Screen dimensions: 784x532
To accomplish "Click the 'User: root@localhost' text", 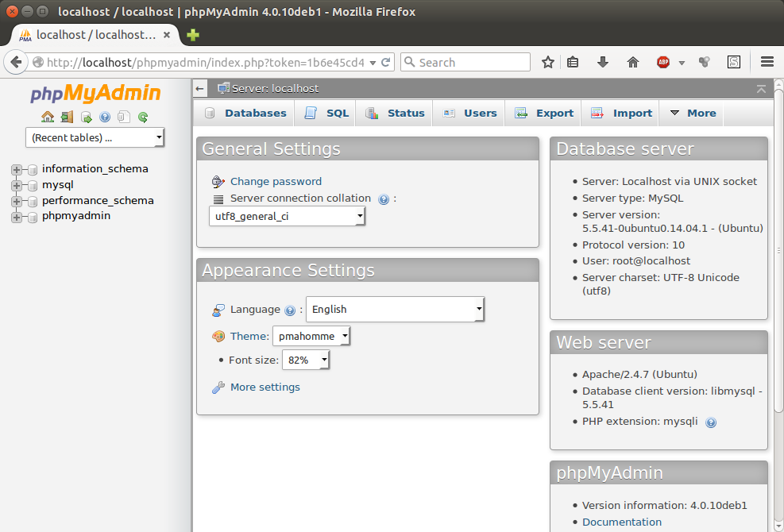I will tap(636, 261).
